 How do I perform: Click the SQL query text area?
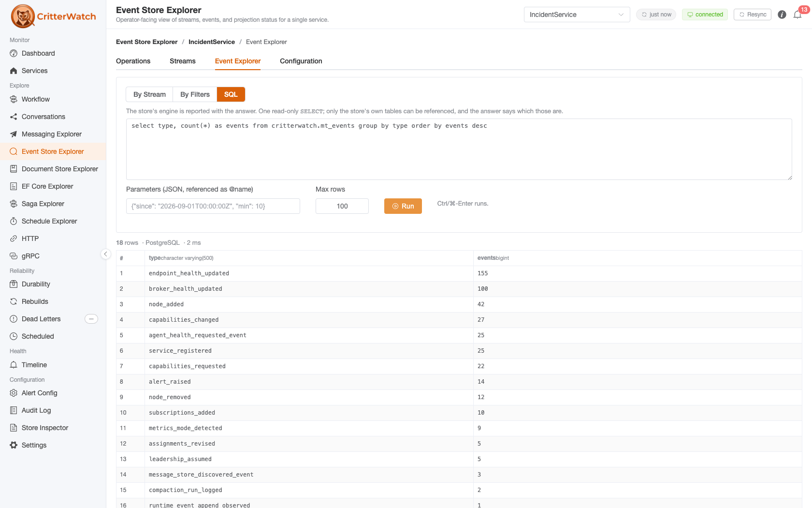click(459, 149)
